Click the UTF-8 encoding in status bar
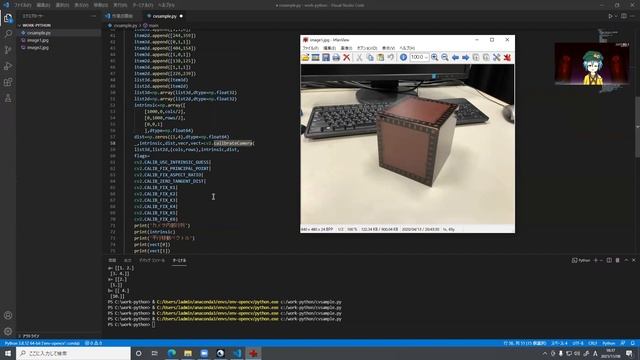The width and height of the screenshot is (640, 360). pyautogui.click(x=578, y=343)
